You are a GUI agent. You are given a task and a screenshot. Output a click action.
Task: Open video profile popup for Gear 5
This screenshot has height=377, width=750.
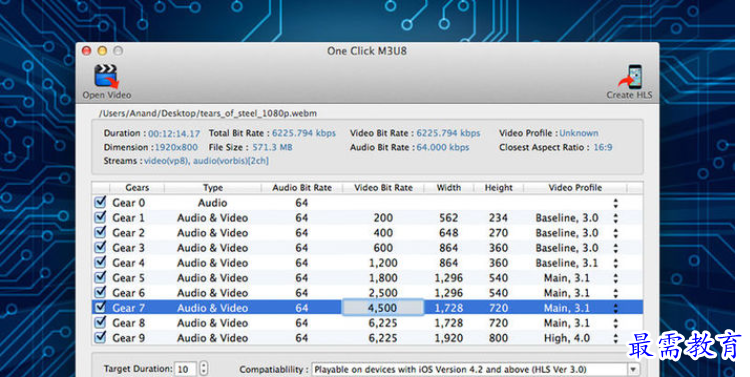pyautogui.click(x=616, y=278)
